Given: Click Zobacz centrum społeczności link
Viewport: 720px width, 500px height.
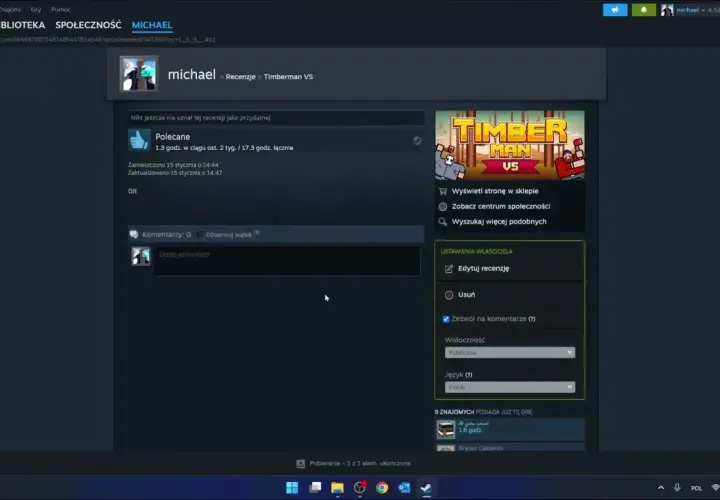Looking at the screenshot, I should [x=501, y=207].
